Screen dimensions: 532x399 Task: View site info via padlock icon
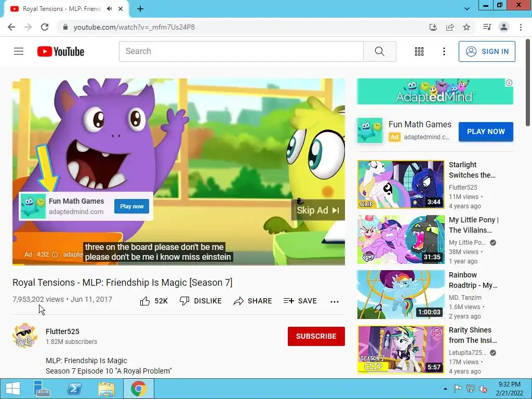pyautogui.click(x=65, y=27)
